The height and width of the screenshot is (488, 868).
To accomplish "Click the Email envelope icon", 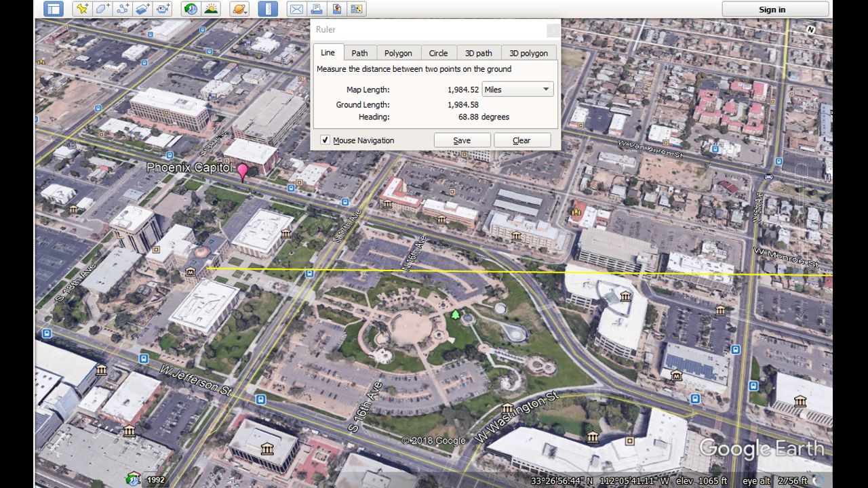I will 296,9.
